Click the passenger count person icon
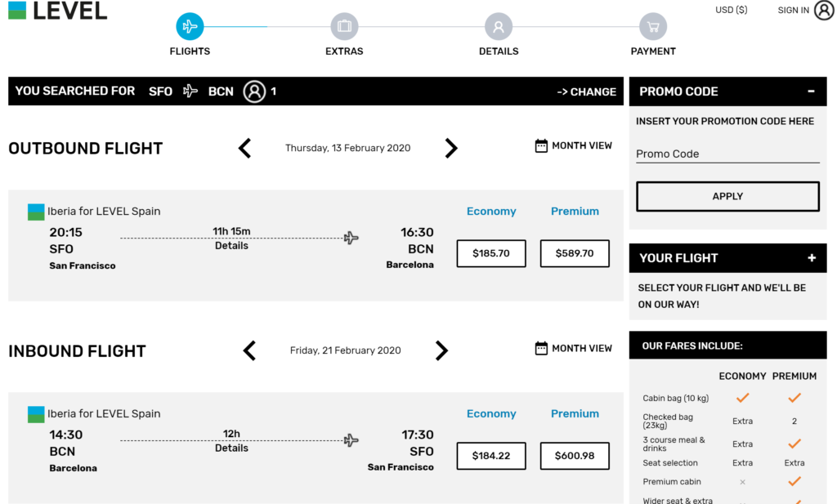 point(256,91)
